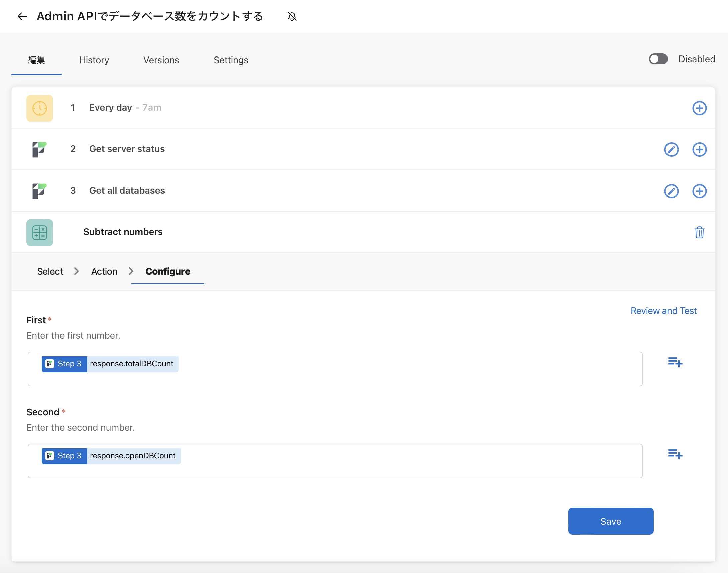Screen dimensions: 728x573
Task: Go to the Select breadcrumb step
Action: tap(50, 271)
